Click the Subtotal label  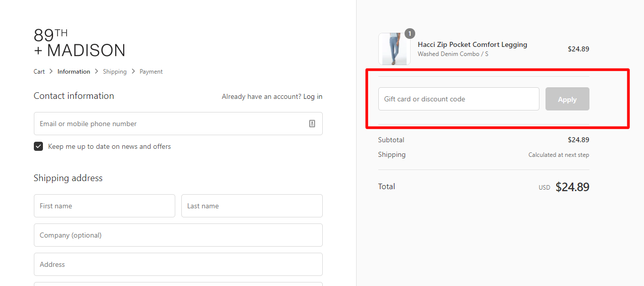pyautogui.click(x=391, y=140)
